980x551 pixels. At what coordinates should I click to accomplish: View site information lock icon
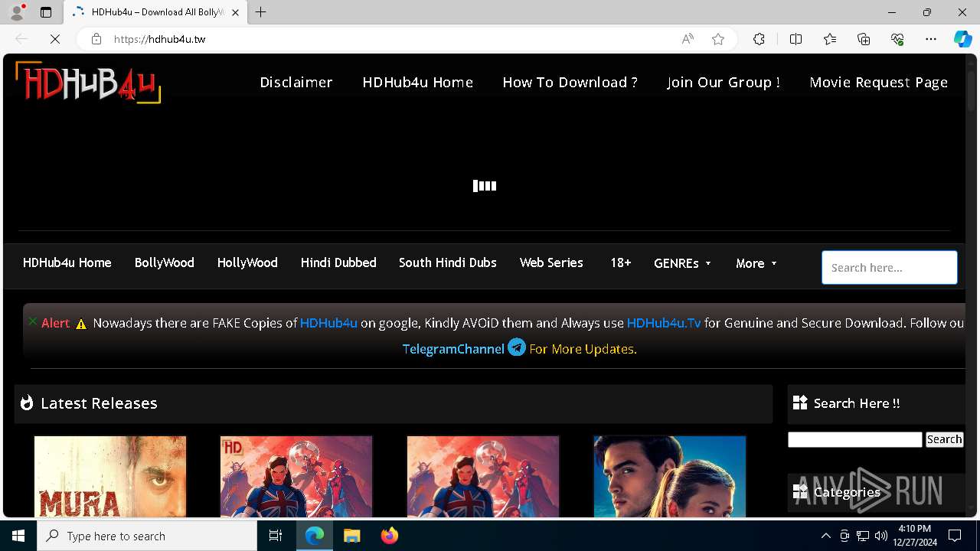pos(96,39)
